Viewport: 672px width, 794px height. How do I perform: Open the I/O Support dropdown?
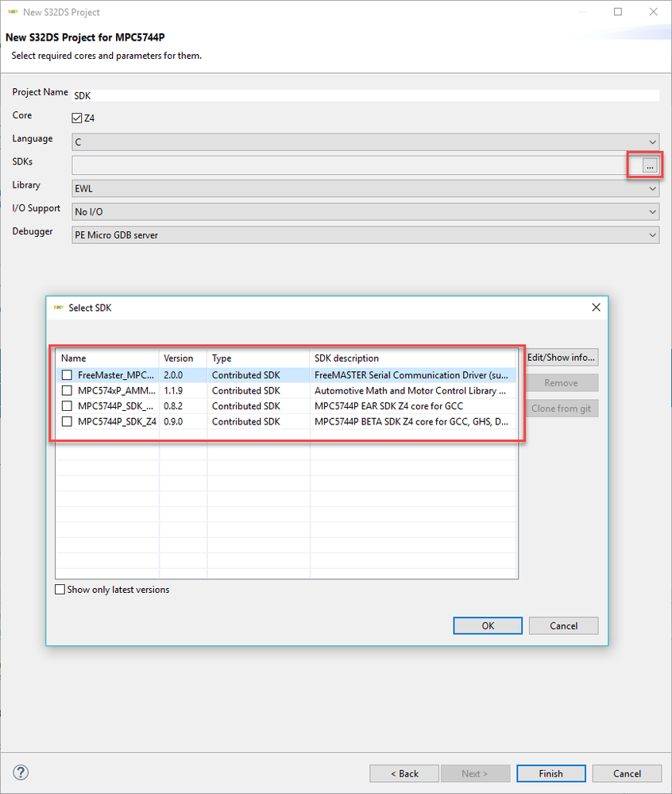[x=365, y=211]
